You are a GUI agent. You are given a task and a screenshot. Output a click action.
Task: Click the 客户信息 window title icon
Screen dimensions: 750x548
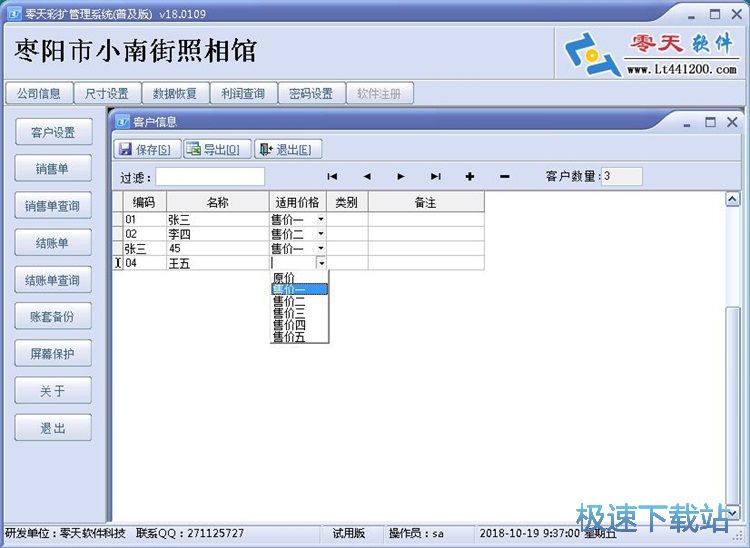(x=122, y=121)
